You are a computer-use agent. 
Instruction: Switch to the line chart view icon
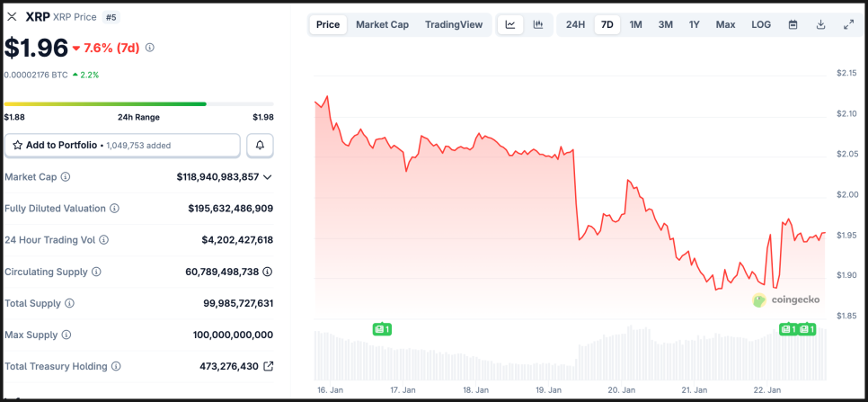(x=510, y=24)
